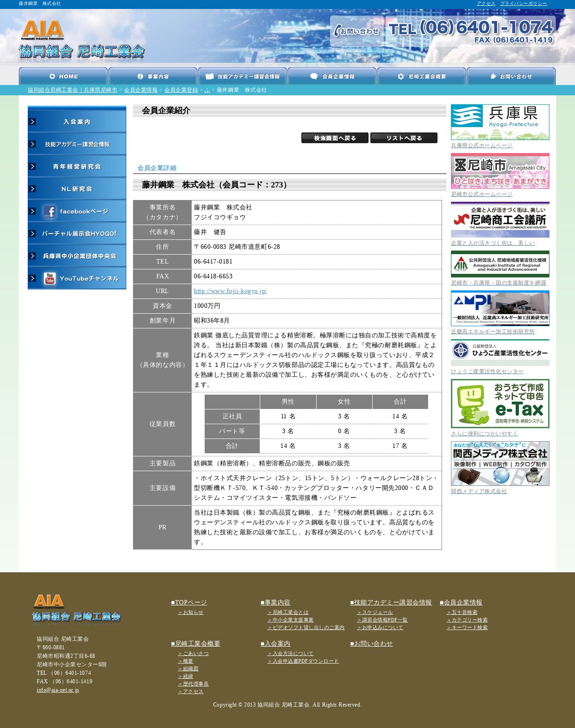Open the プライバシーポリシー top link
The height and width of the screenshot is (728, 575).
(524, 4)
